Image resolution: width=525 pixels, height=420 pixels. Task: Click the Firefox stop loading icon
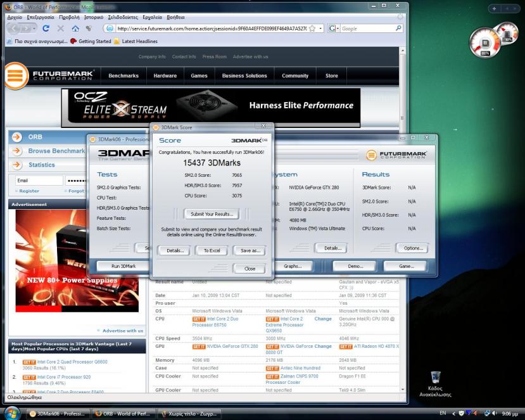tap(61, 29)
